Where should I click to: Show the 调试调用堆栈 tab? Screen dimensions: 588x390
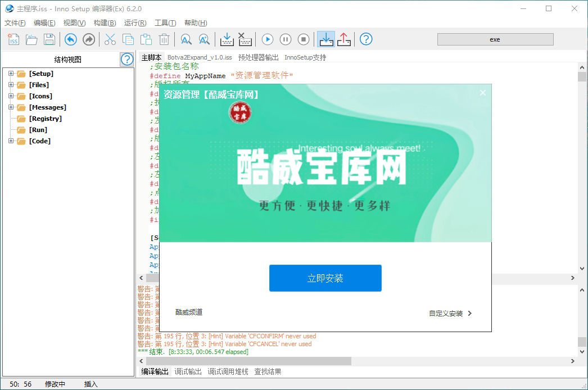(228, 371)
